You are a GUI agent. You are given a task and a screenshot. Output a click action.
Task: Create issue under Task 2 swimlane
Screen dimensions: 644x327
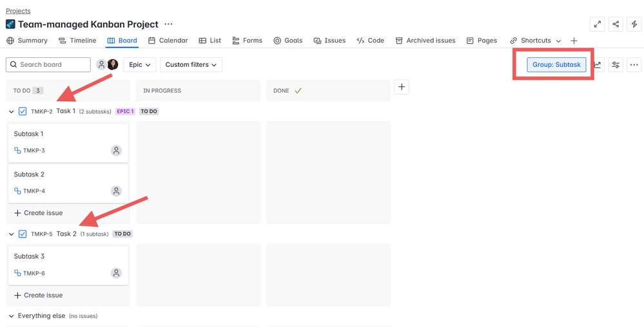click(38, 295)
